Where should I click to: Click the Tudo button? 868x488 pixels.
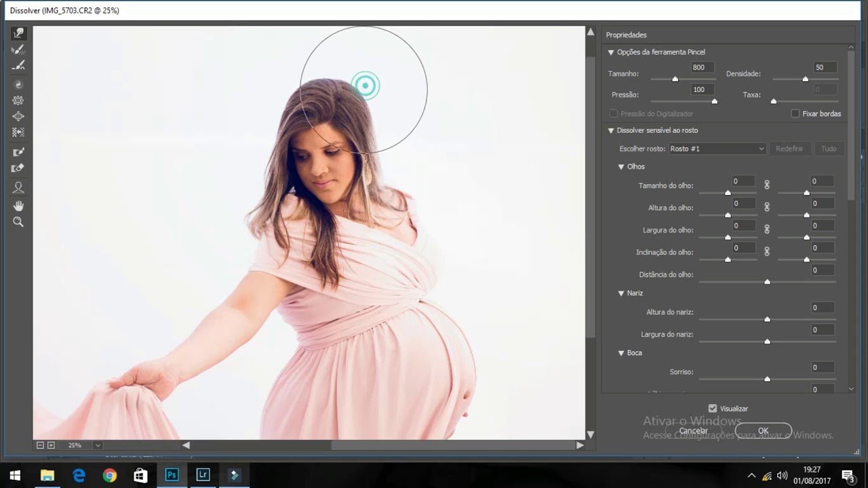coord(829,148)
